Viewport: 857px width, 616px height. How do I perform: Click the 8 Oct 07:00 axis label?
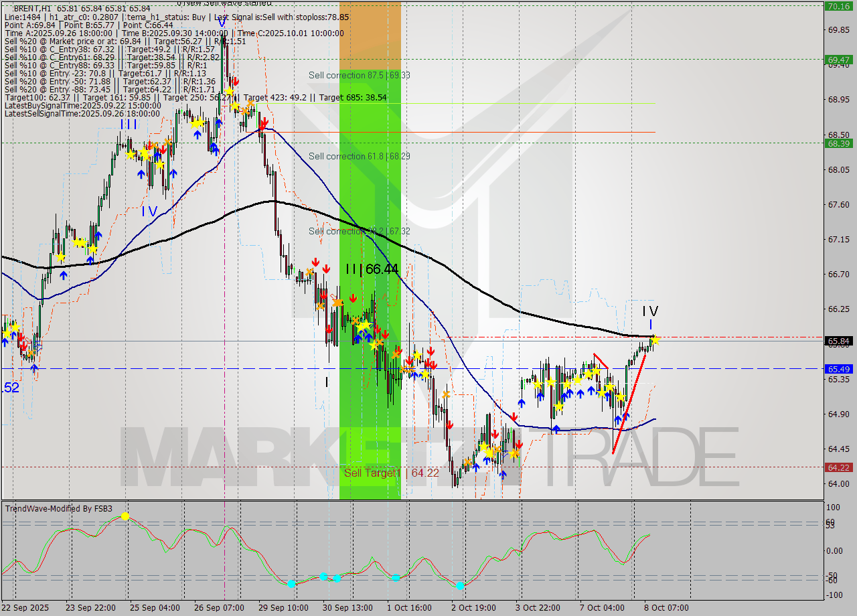click(x=666, y=608)
